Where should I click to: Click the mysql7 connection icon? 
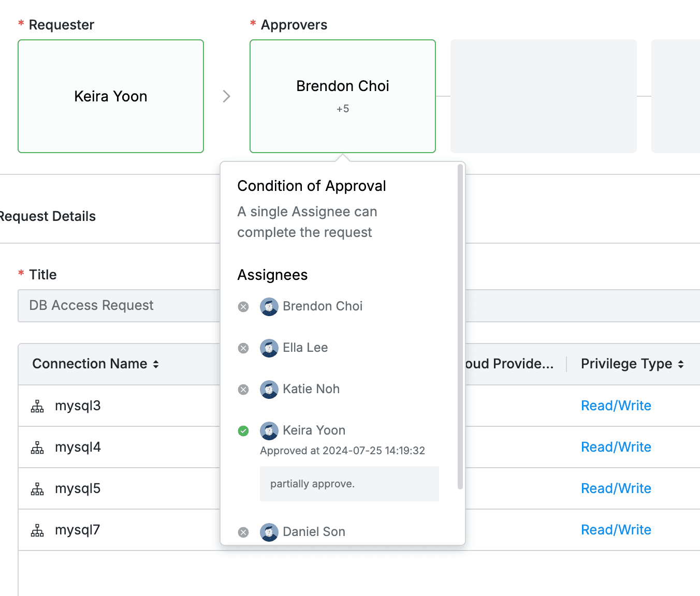[x=37, y=530]
